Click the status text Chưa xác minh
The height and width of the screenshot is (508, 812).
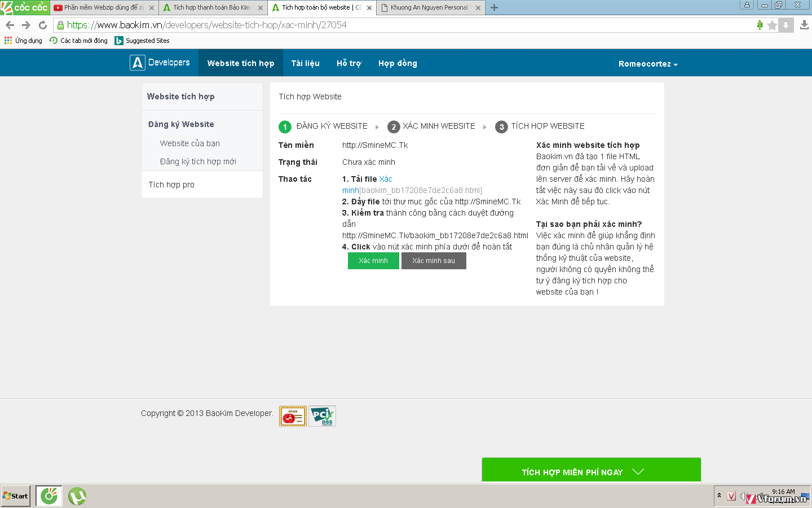[369, 162]
